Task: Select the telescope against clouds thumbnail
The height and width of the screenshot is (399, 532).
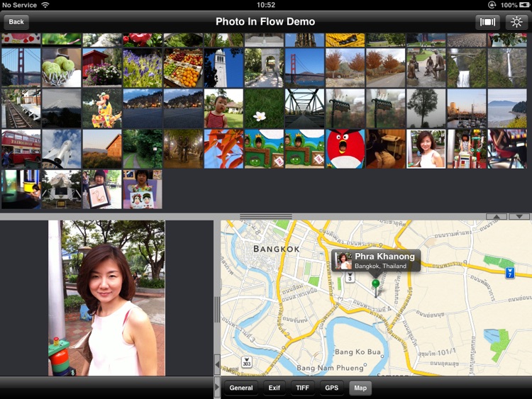Action: pyautogui.click(x=62, y=149)
